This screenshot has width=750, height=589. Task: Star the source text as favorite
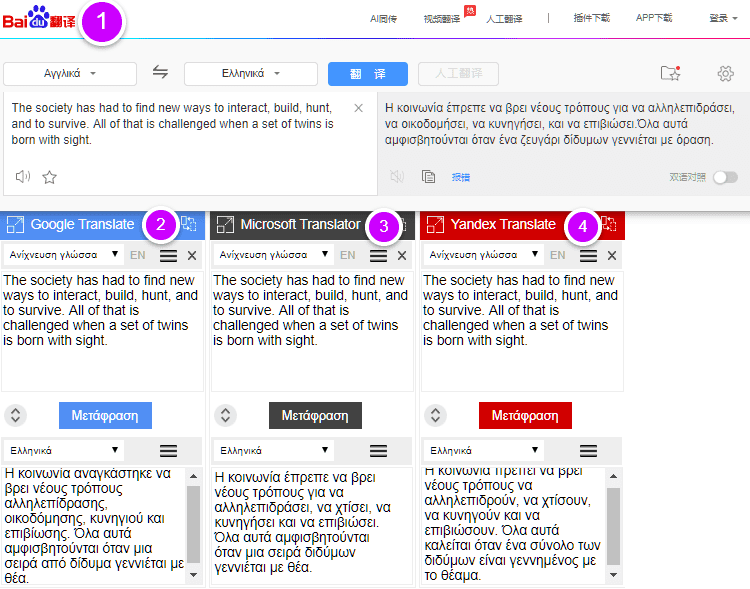(49, 178)
